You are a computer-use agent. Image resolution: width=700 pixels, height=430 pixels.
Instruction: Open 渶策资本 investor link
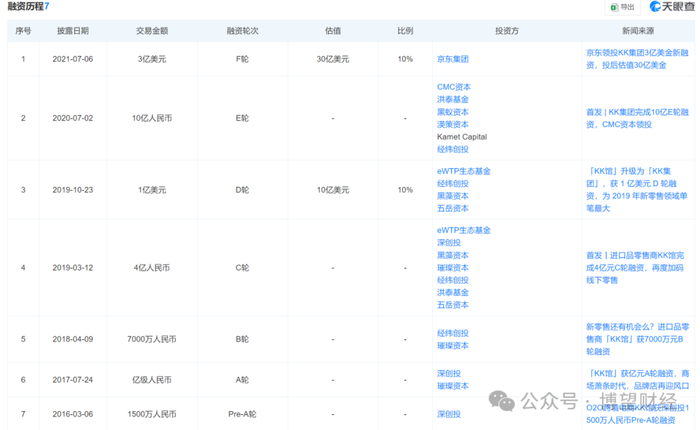point(453,124)
